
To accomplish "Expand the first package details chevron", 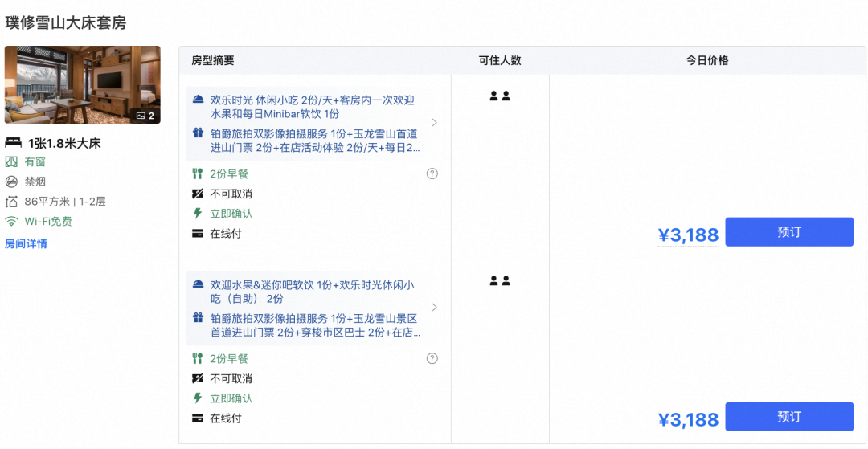I will [435, 123].
